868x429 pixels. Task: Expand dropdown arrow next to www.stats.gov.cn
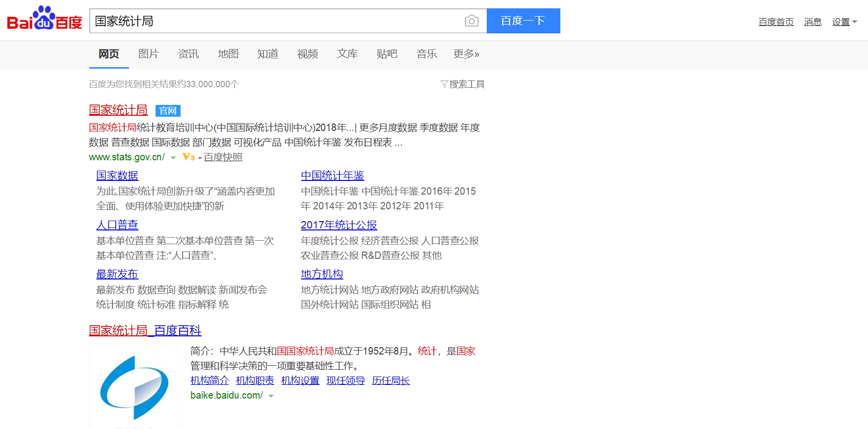[x=173, y=157]
